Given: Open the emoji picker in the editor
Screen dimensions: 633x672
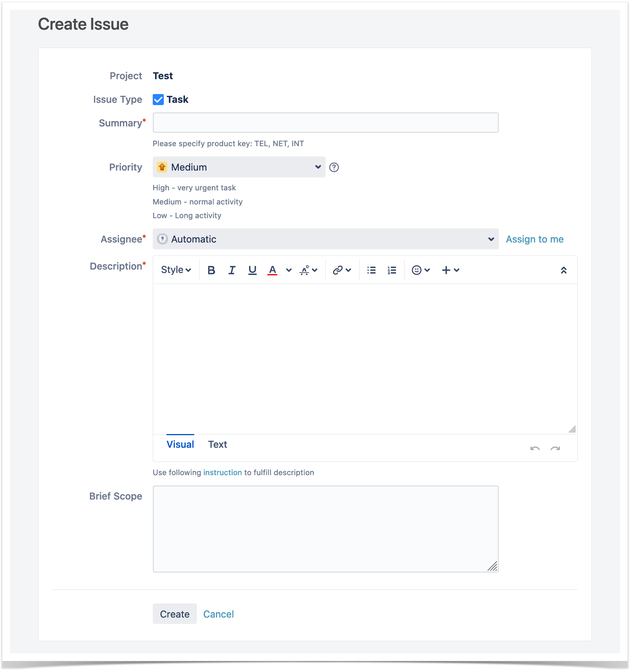Looking at the screenshot, I should pyautogui.click(x=417, y=270).
